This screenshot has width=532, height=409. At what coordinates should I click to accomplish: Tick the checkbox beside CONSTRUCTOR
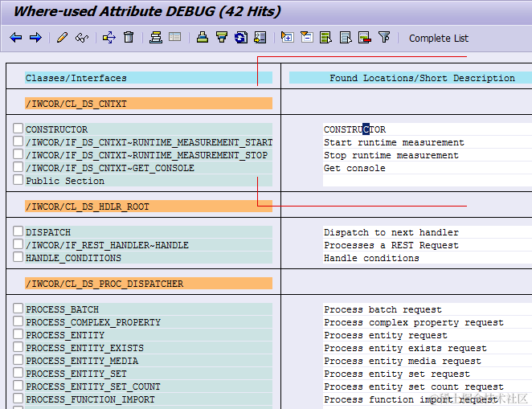pyautogui.click(x=18, y=129)
